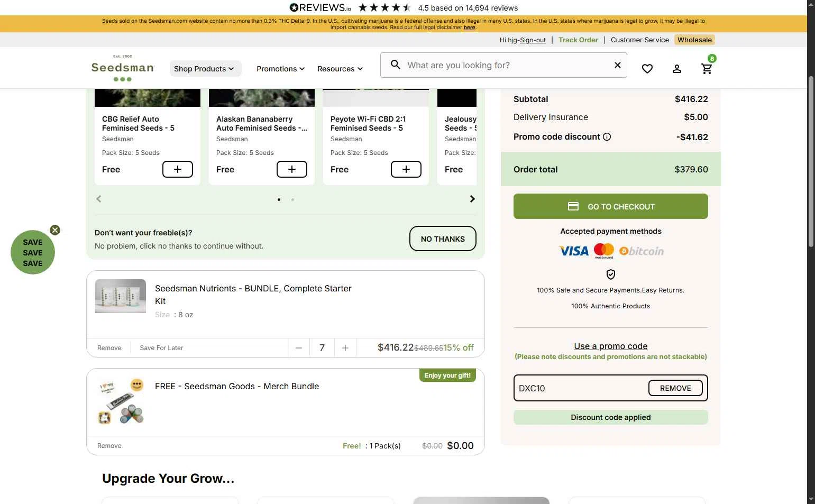Go to next freebie carousel slide
Image resolution: width=815 pixels, height=504 pixels.
click(x=472, y=199)
